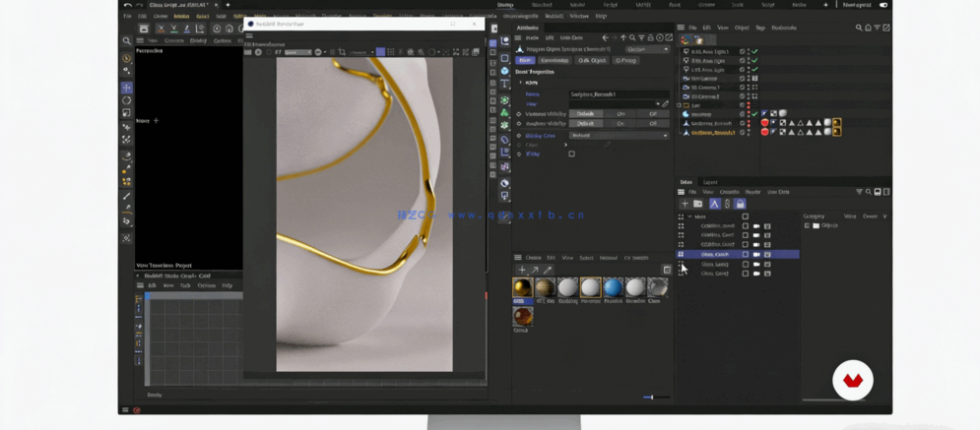Click the magnifier search icon above left toolbar
This screenshot has height=430, width=980.
pos(127,41)
